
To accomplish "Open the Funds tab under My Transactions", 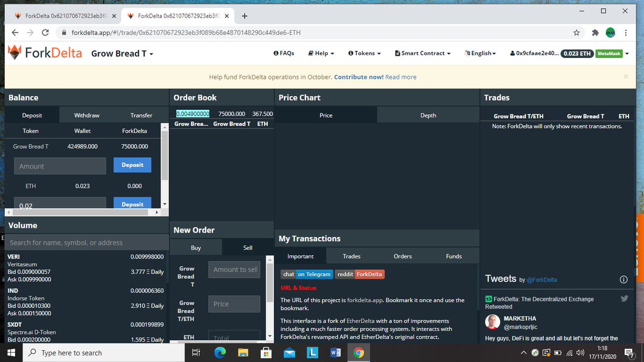I will click(x=453, y=256).
